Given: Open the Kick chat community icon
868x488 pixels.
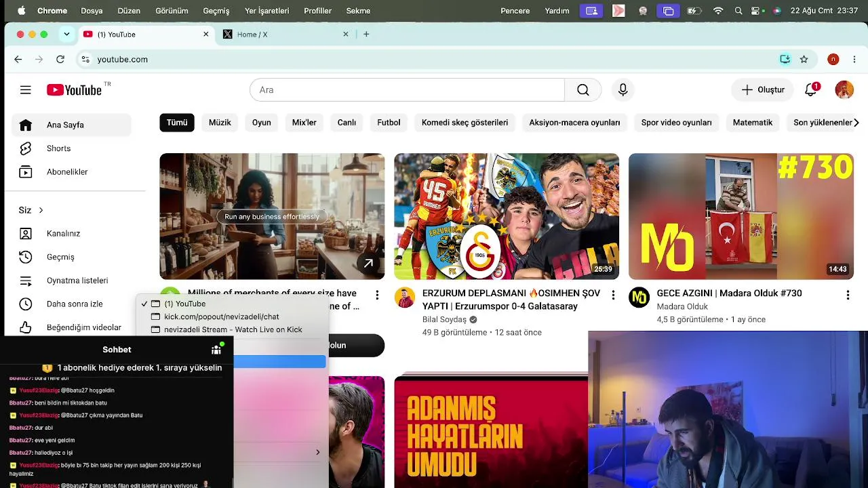Looking at the screenshot, I should [x=216, y=349].
